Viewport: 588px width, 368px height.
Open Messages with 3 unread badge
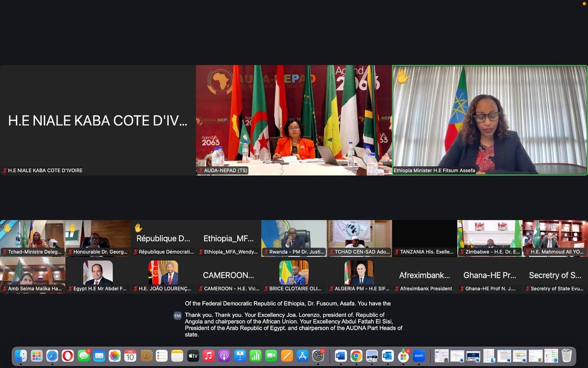(83, 356)
